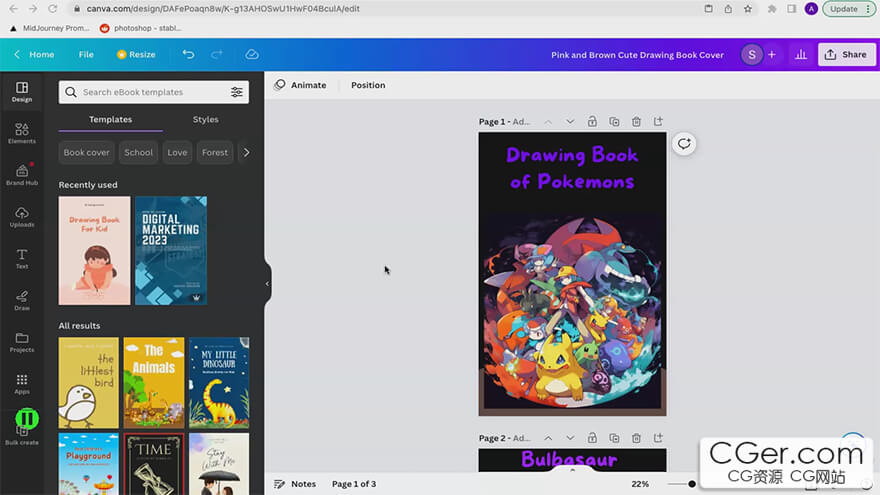This screenshot has height=495, width=880.
Task: Click the browser reload button
Action: [52, 8]
